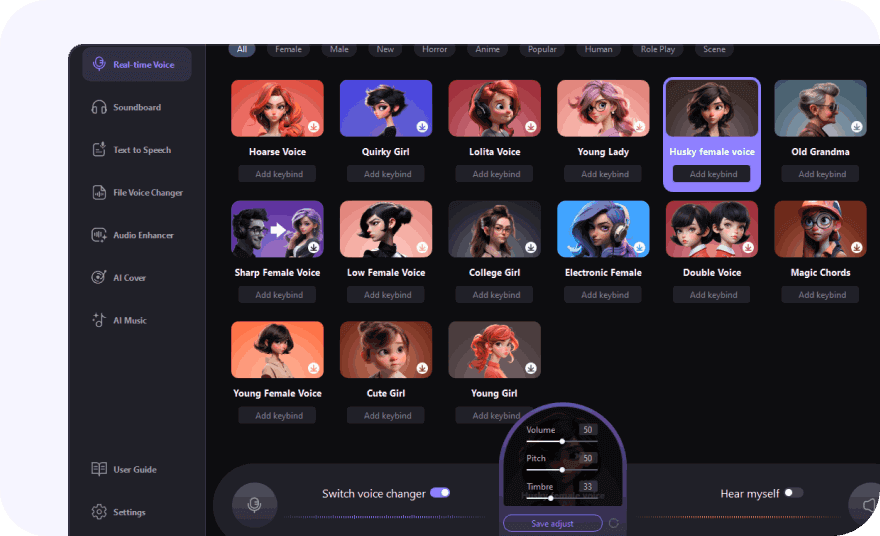Add keybind for Quirky Girl voice
Screen dimensions: 880x536
(387, 174)
